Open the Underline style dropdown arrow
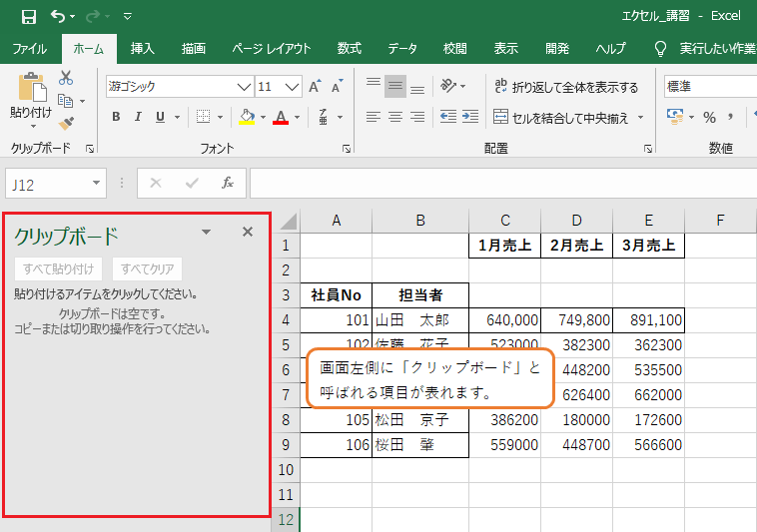757x532 pixels. tap(177, 117)
